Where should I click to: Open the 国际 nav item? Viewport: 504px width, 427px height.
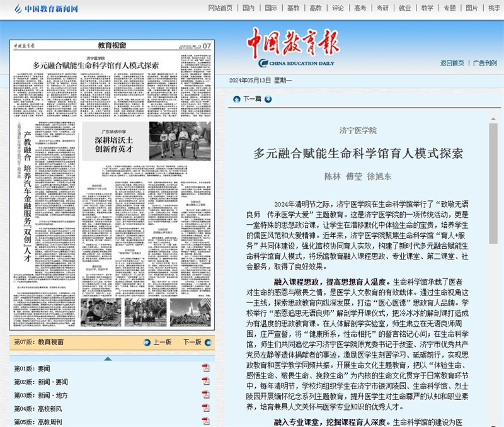pyautogui.click(x=271, y=8)
